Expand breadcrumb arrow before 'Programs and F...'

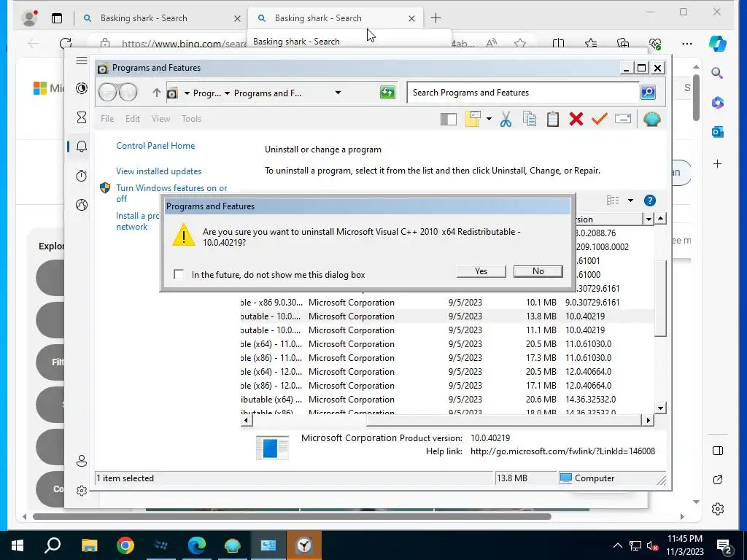click(x=228, y=93)
